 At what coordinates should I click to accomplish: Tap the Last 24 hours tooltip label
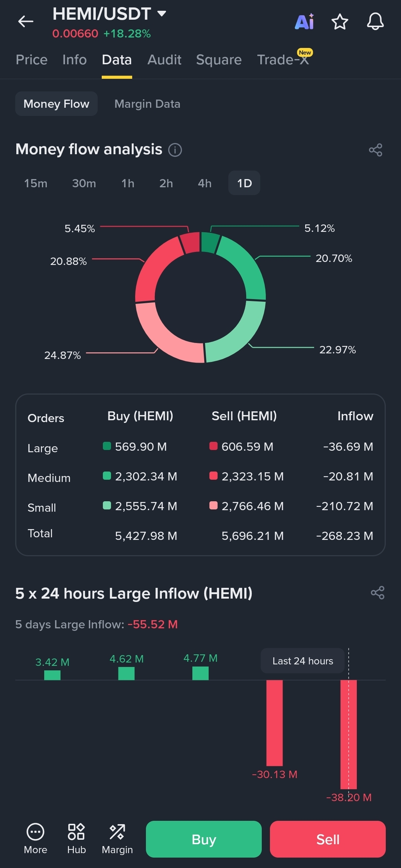[x=303, y=661]
